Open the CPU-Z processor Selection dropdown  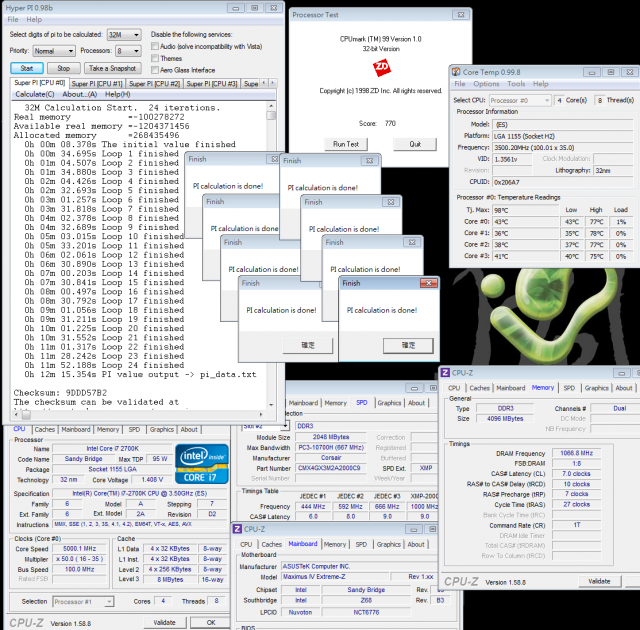tap(83, 601)
